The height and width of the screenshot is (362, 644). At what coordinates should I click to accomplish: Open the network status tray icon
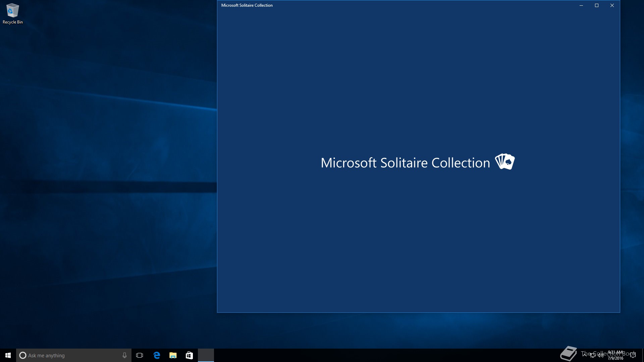pos(593,356)
